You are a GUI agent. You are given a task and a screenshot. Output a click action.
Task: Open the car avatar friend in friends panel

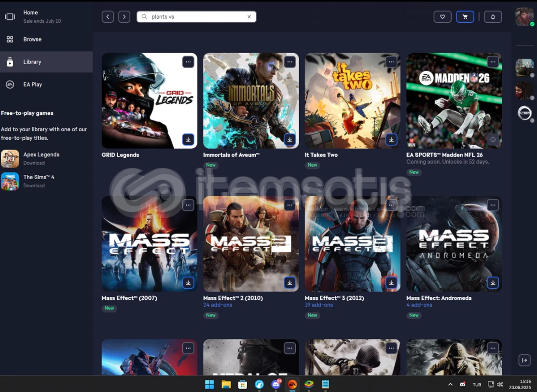click(x=524, y=68)
